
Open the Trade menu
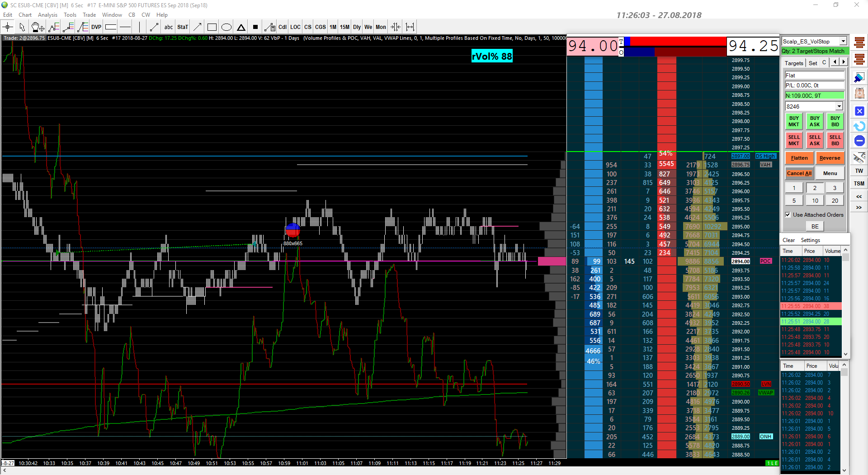click(89, 15)
